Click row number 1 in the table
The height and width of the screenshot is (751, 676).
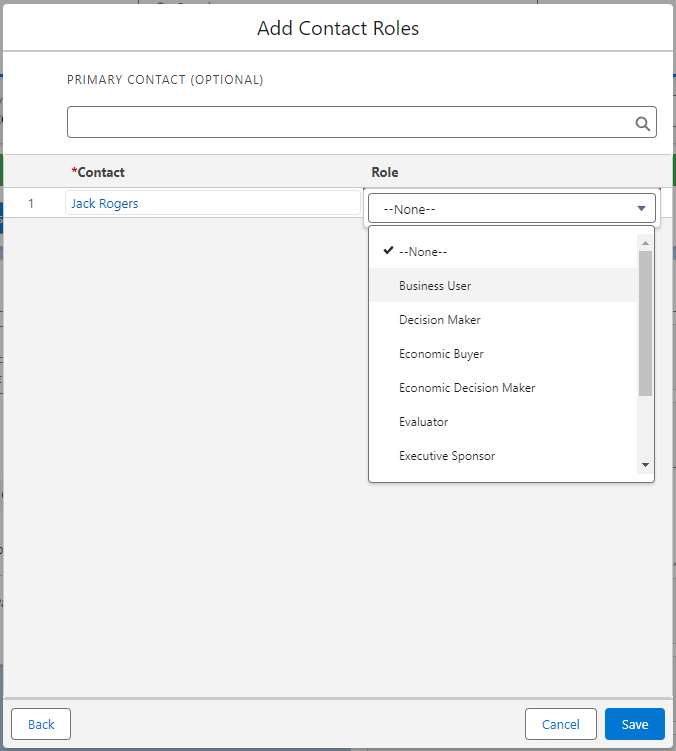[x=31, y=204]
